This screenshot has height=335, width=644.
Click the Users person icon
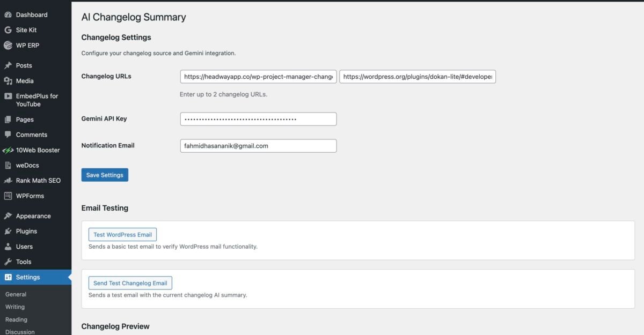pos(8,247)
